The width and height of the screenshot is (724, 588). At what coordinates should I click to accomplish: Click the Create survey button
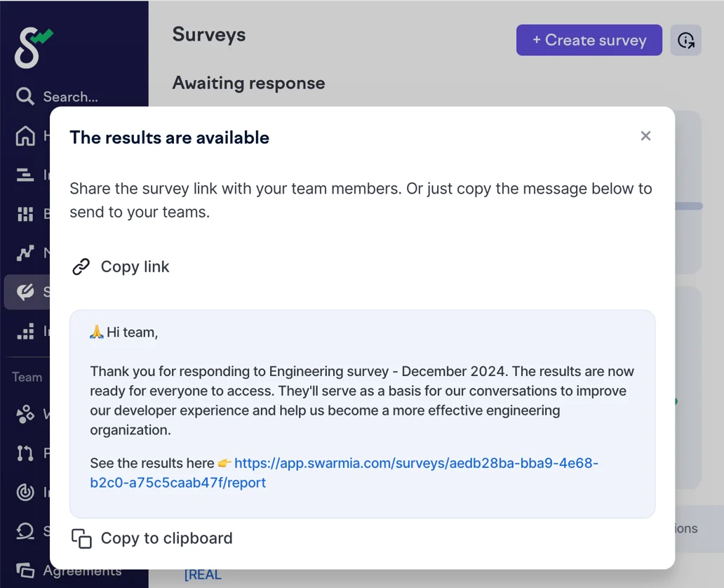(x=589, y=40)
